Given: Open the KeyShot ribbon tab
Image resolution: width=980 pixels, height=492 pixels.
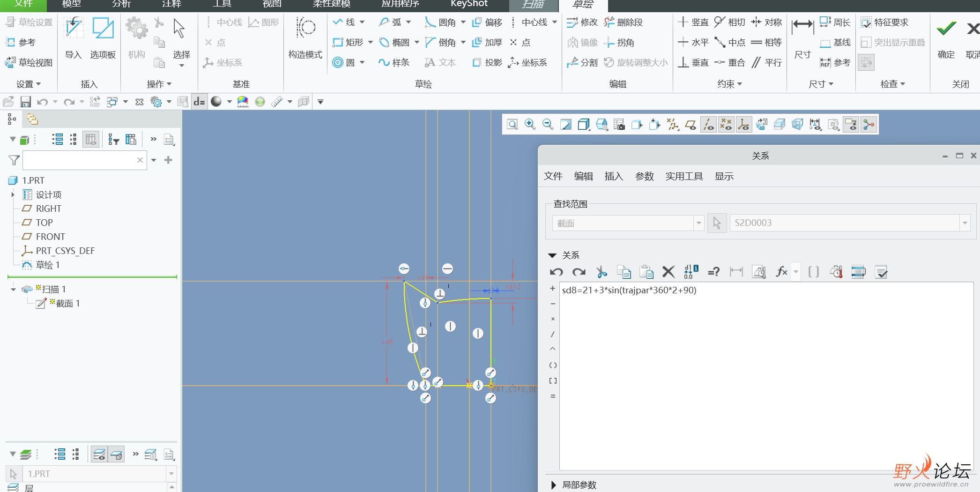Looking at the screenshot, I should 469,4.
